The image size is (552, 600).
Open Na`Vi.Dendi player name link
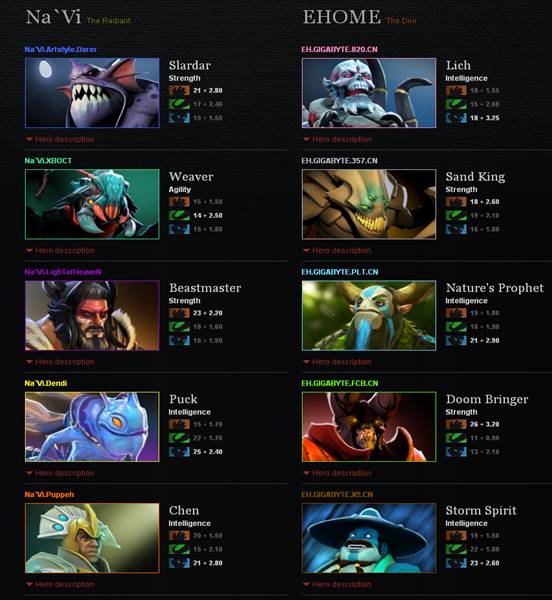tap(46, 383)
